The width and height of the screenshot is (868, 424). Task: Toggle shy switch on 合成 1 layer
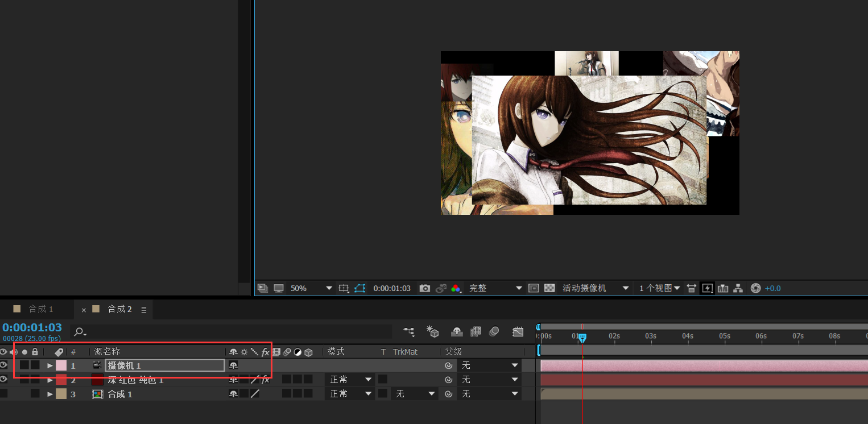coord(233,394)
